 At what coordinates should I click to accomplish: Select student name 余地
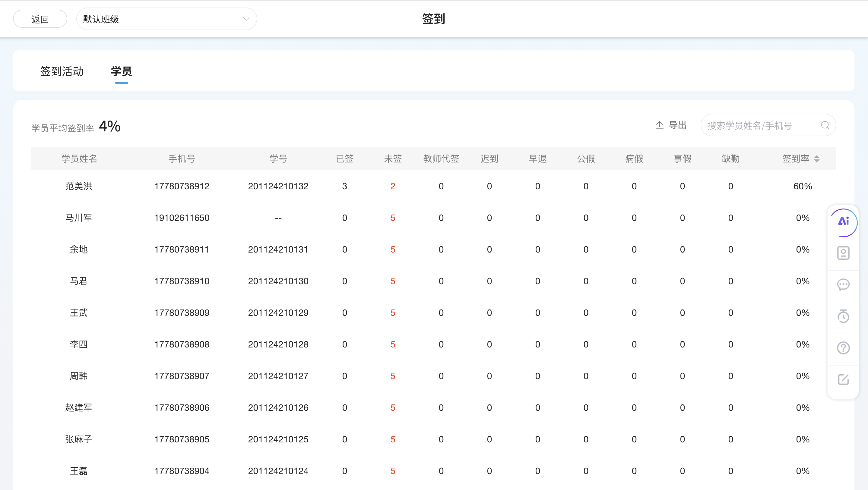point(79,250)
